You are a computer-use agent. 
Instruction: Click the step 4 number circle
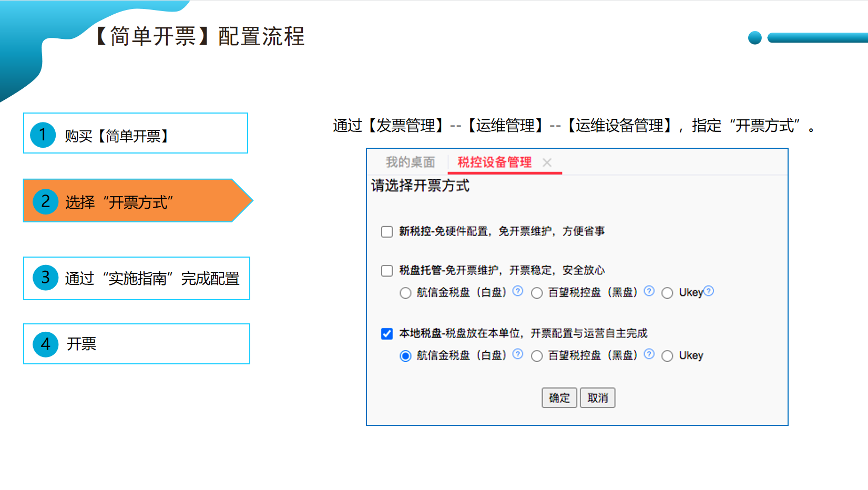(46, 344)
